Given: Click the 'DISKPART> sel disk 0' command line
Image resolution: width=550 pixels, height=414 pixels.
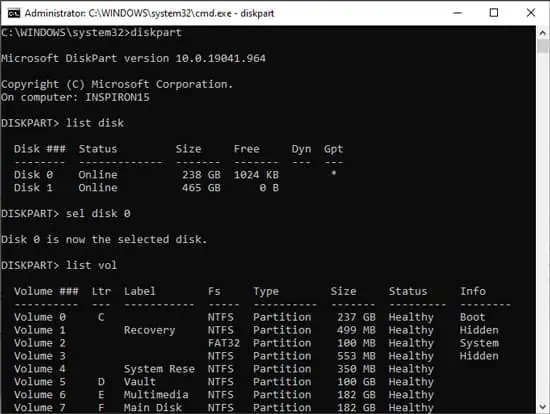Looking at the screenshot, I should pos(66,214).
